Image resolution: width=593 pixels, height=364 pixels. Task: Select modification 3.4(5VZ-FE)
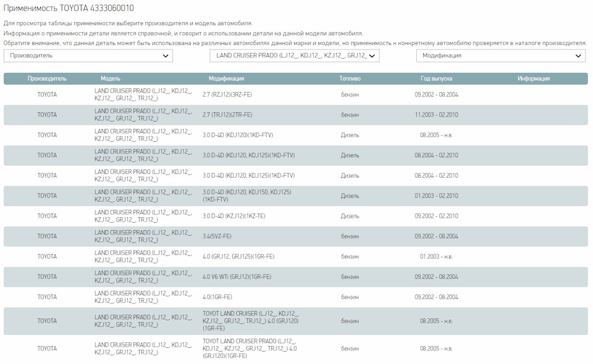[x=217, y=236]
